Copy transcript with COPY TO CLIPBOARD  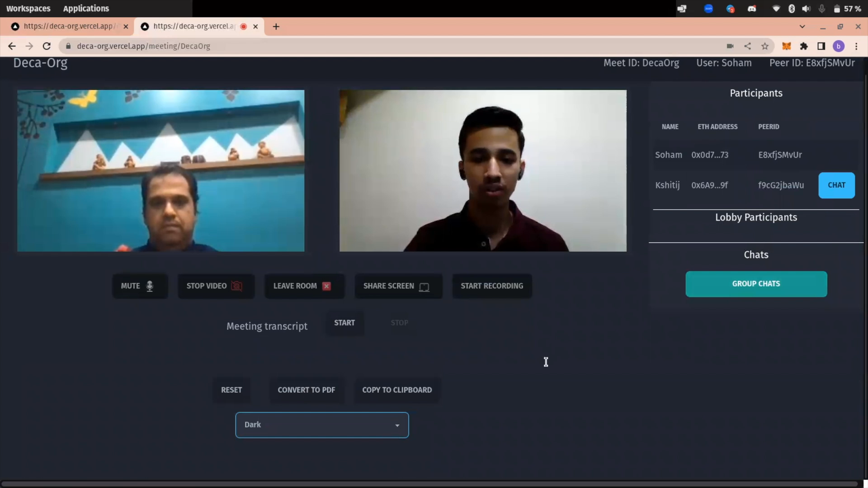(397, 390)
